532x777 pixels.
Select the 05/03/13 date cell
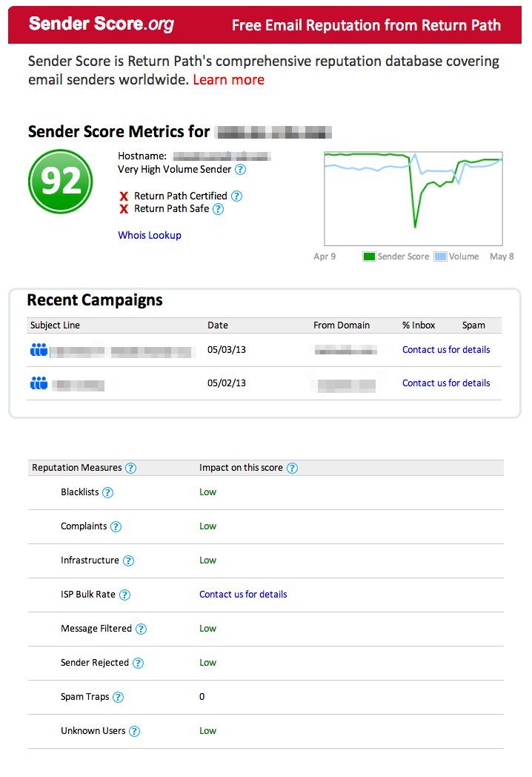(227, 350)
